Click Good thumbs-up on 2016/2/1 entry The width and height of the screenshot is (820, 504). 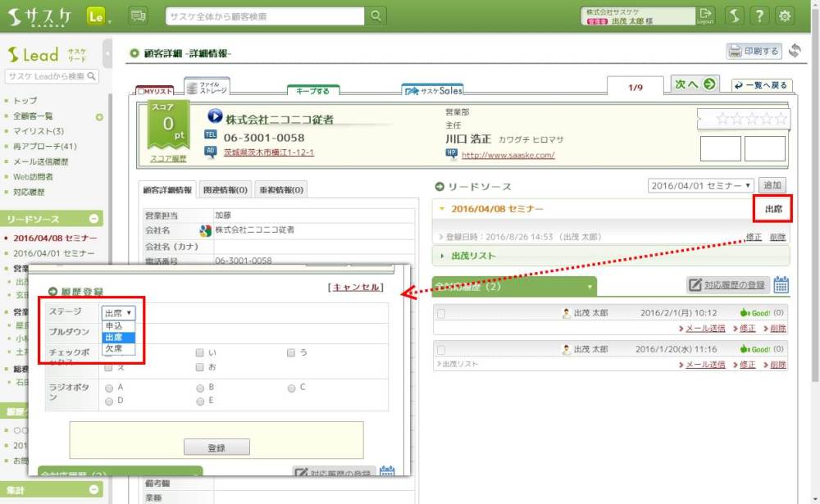754,313
